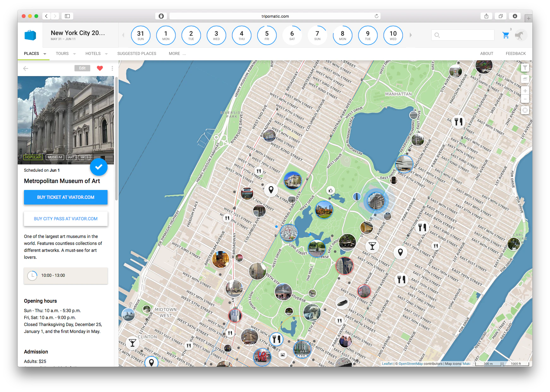Select the sea lion zoo marker
Viewport: 550px width, 392px height.
(312, 312)
